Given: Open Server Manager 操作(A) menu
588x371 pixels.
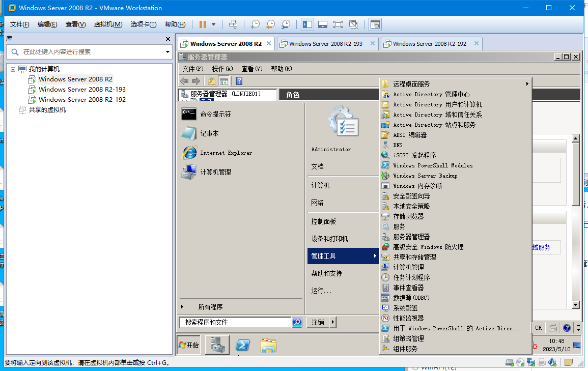Looking at the screenshot, I should click(x=222, y=69).
